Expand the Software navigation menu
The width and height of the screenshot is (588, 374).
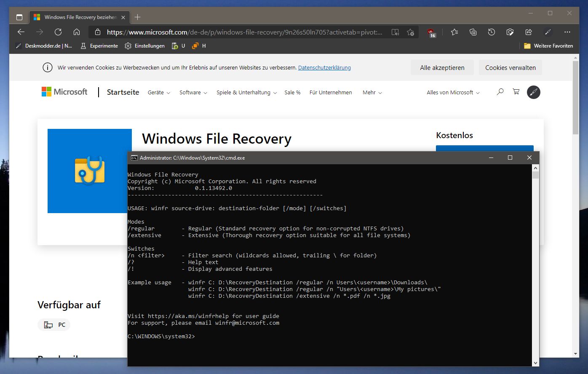point(193,93)
